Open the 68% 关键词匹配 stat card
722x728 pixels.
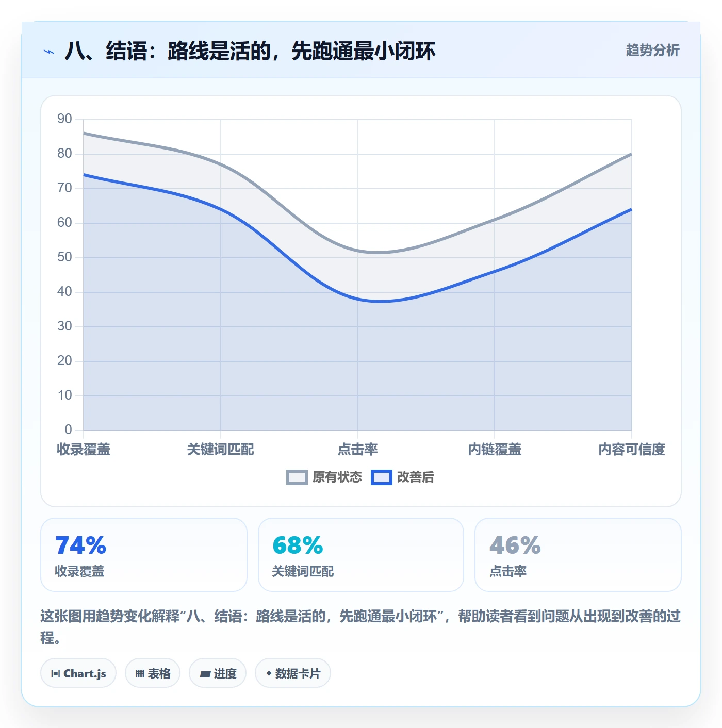(361, 555)
